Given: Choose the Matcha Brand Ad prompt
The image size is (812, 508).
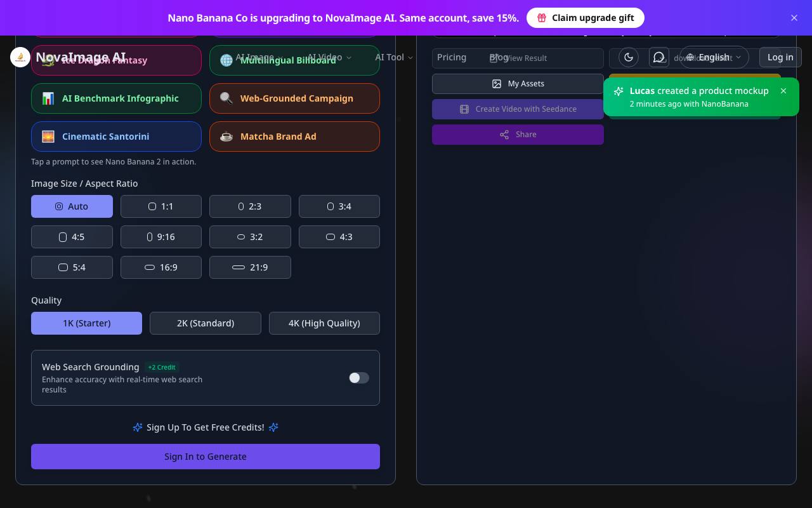Looking at the screenshot, I should (294, 137).
